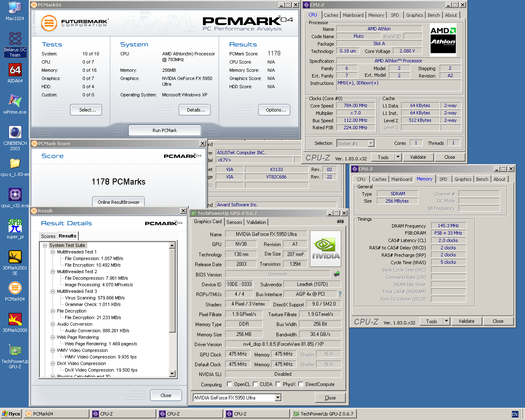Toggle the CUDA checkbox in GPU-Z

click(x=256, y=384)
